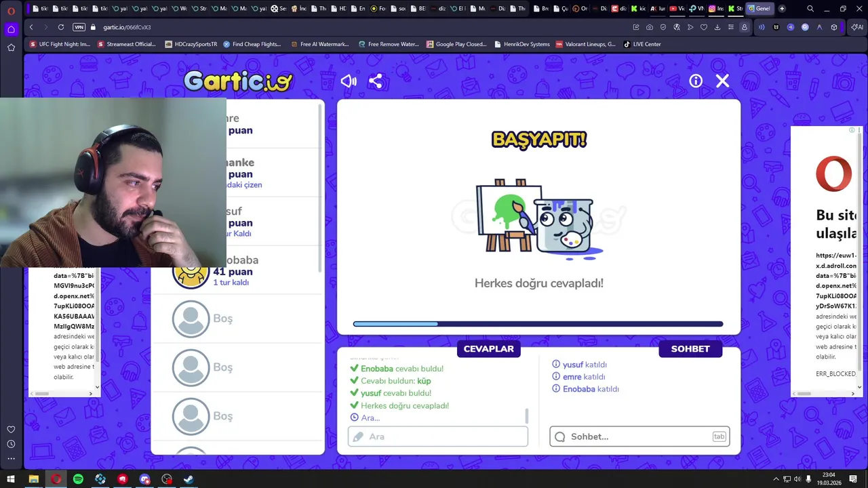Open Opera sidebar heart icon
The height and width of the screenshot is (488, 868).
11,429
